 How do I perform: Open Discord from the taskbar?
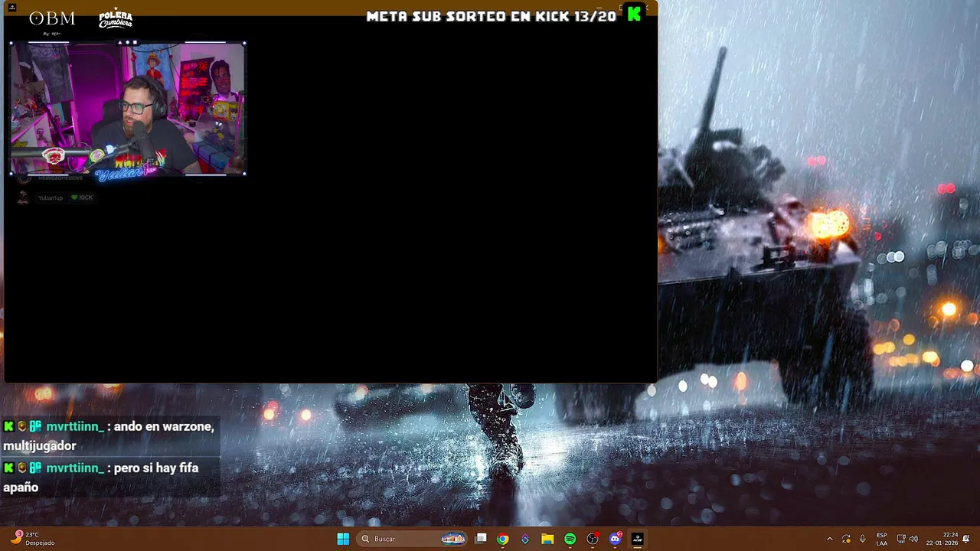[x=615, y=539]
